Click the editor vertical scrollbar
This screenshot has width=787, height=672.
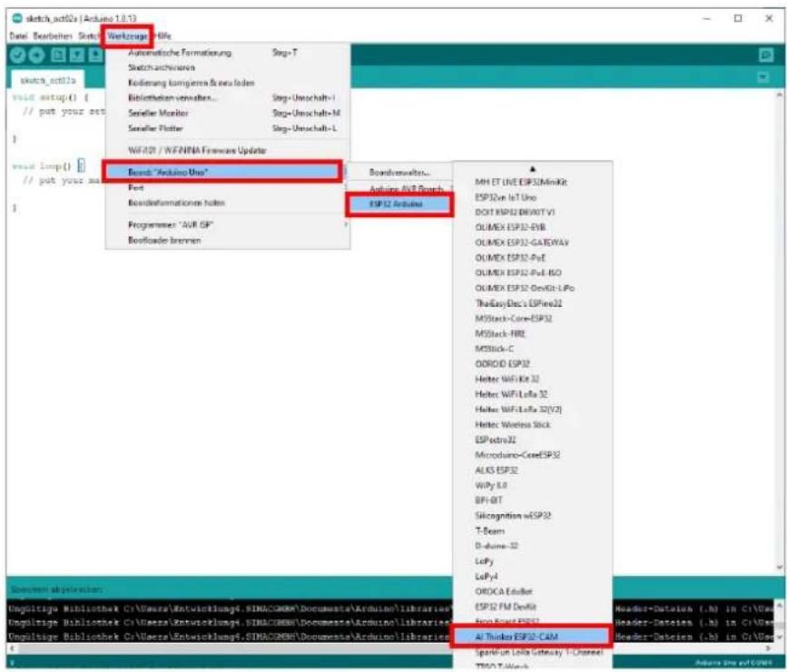coord(779,331)
